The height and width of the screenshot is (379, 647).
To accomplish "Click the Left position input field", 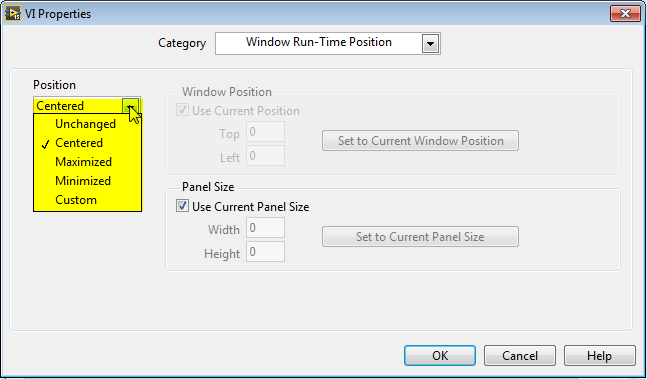I will click(265, 156).
